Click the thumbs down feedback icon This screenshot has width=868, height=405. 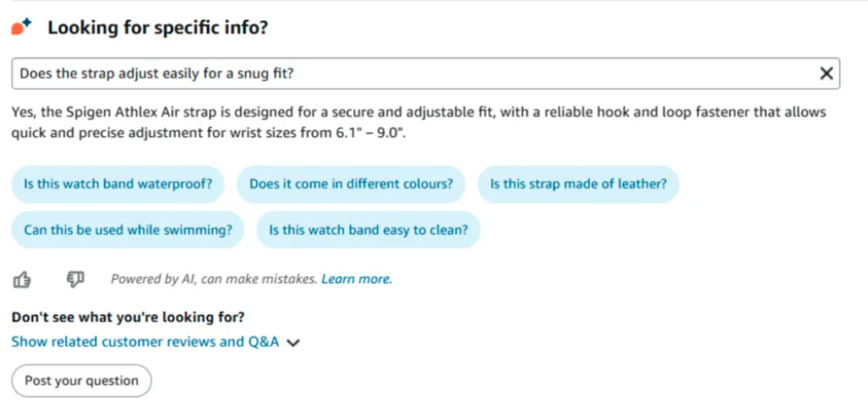(75, 280)
